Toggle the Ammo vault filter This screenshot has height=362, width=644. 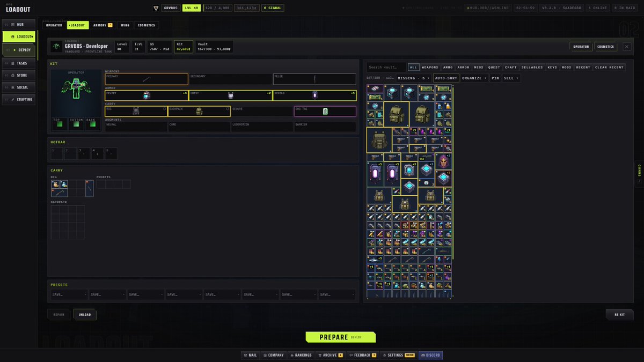[448, 68]
